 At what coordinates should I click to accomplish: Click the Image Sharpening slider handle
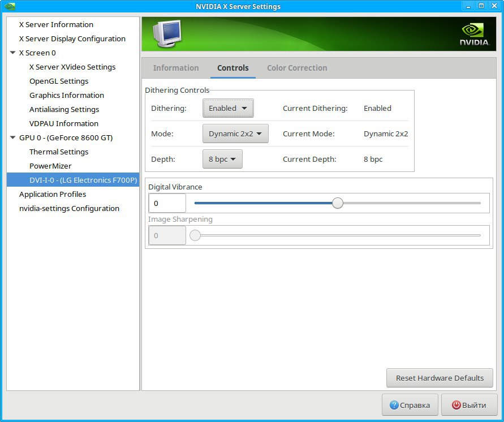point(195,235)
